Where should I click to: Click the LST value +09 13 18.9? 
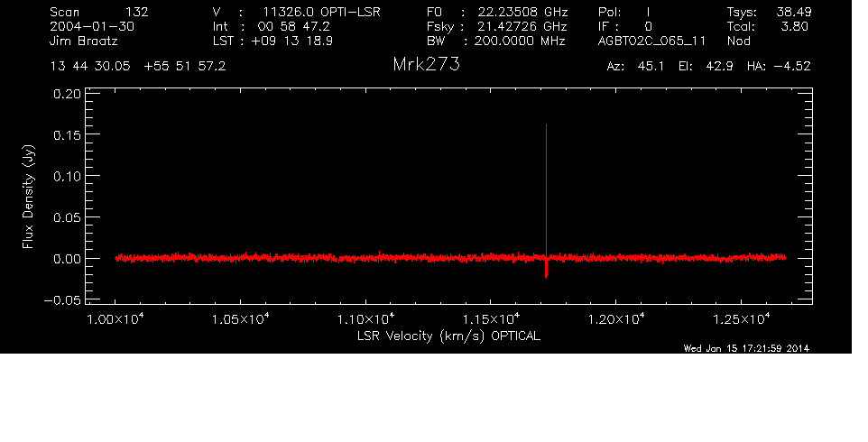tap(291, 41)
